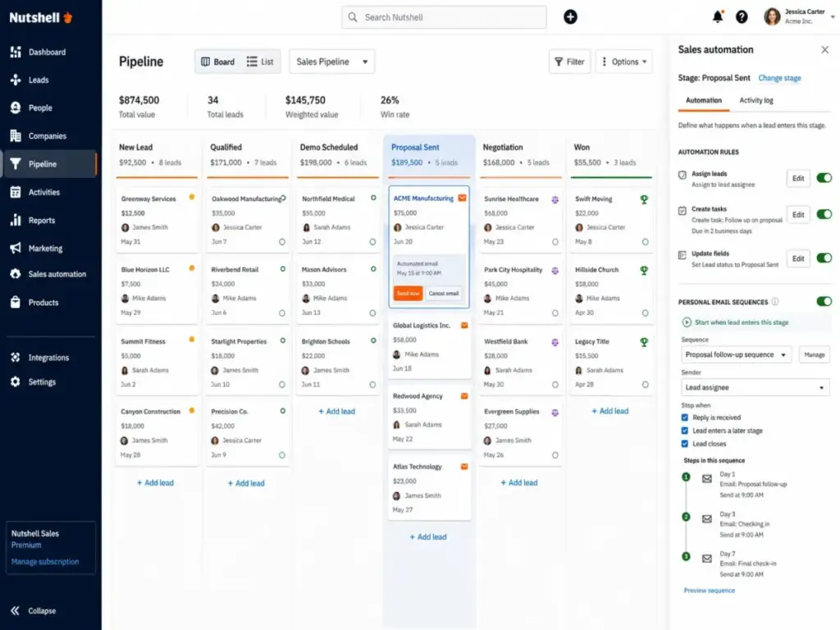This screenshot has height=630, width=840.
Task: Click trophy icon on Swift Moving card
Action: click(x=644, y=199)
